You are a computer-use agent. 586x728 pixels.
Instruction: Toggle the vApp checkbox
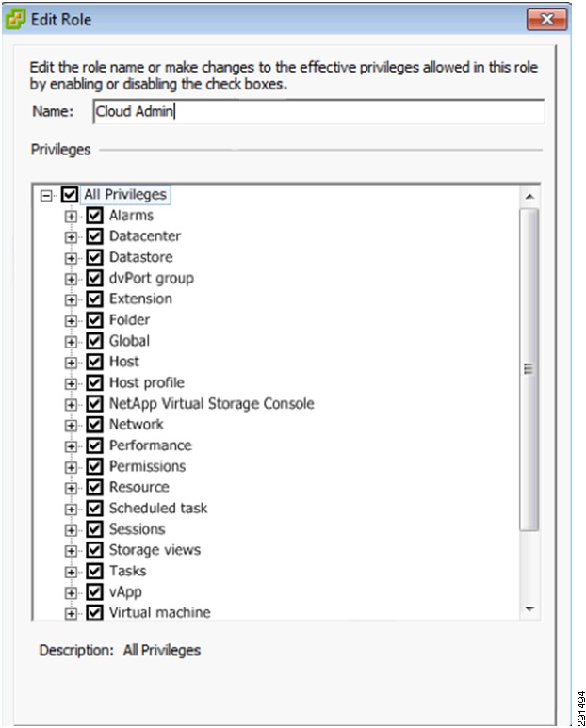[95, 591]
